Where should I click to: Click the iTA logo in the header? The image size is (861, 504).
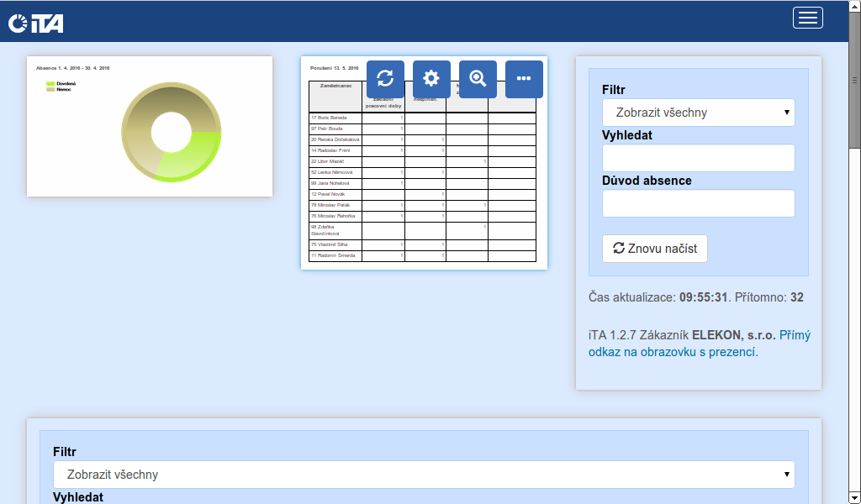pos(35,24)
